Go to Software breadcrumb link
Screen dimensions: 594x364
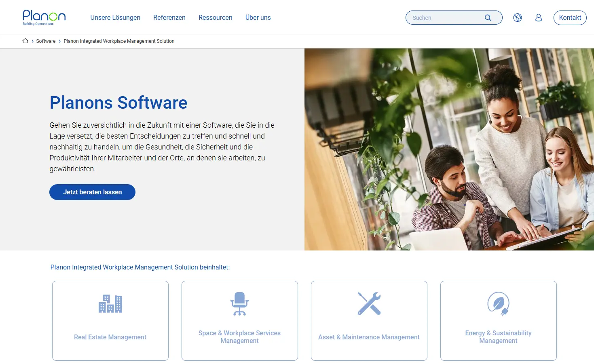46,41
